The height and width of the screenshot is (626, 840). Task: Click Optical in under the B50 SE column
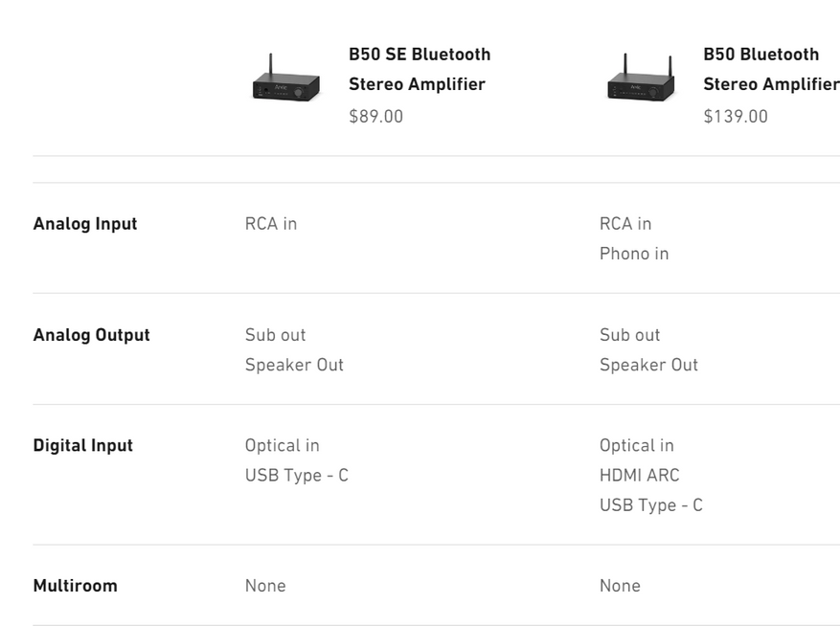[282, 445]
